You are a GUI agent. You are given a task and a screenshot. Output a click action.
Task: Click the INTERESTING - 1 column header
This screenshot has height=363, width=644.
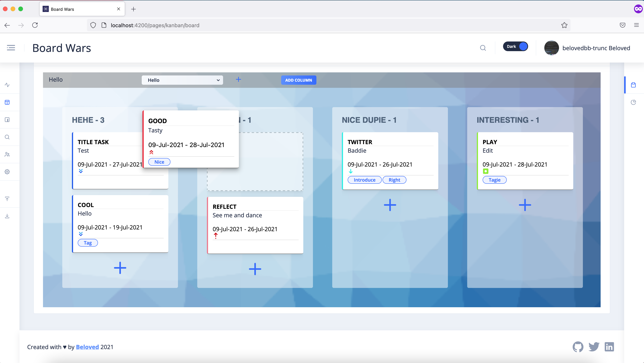[508, 120]
